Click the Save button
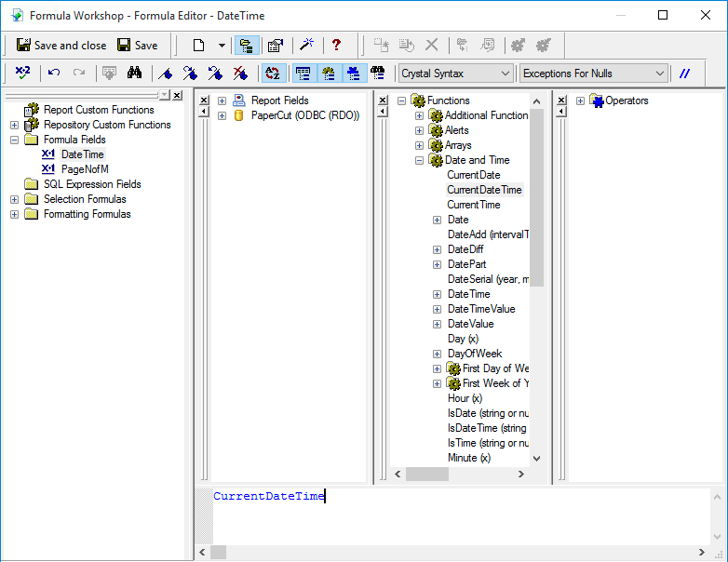Image resolution: width=728 pixels, height=562 pixels. [138, 46]
